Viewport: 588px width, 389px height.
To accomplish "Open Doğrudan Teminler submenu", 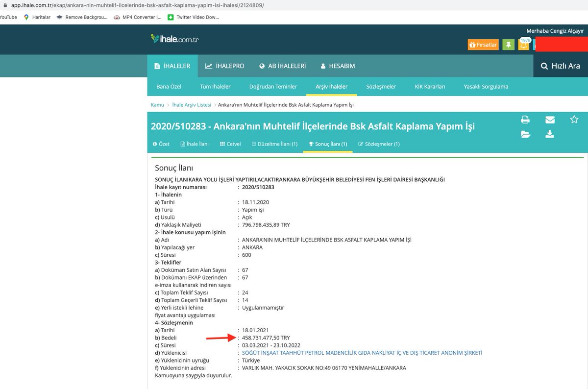I will click(273, 87).
